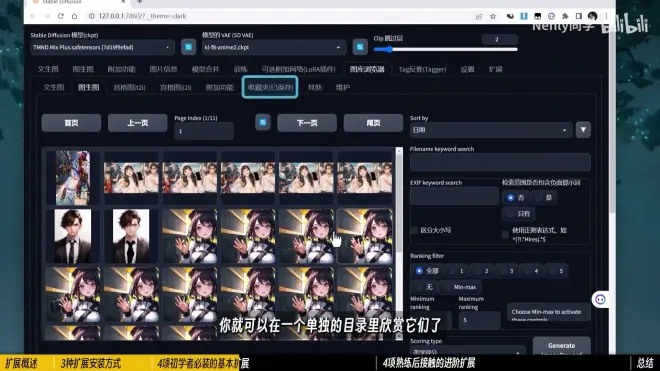Click refresh icon beside Page Index field
The width and height of the screenshot is (660, 371).
263,123
